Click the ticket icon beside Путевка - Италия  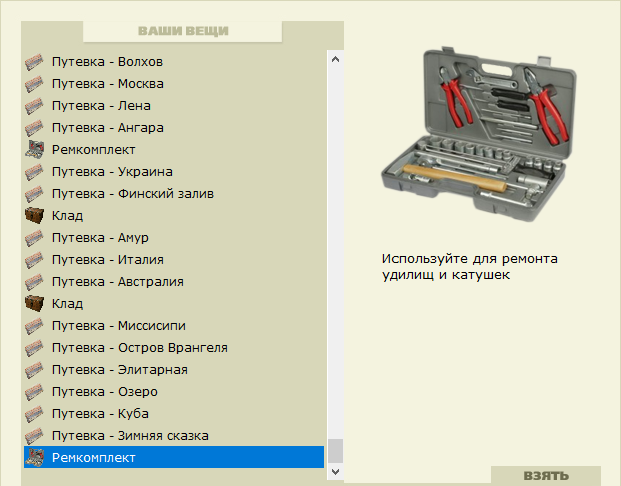34,260
